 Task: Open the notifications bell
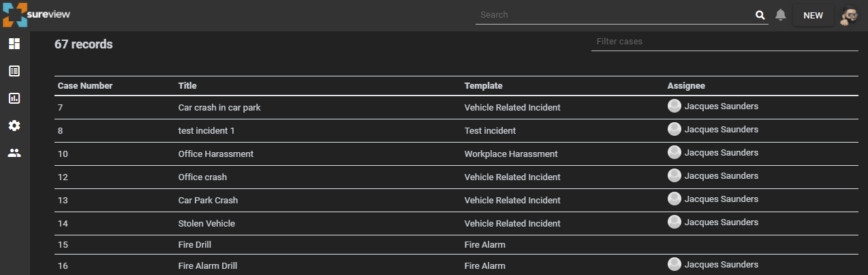781,15
